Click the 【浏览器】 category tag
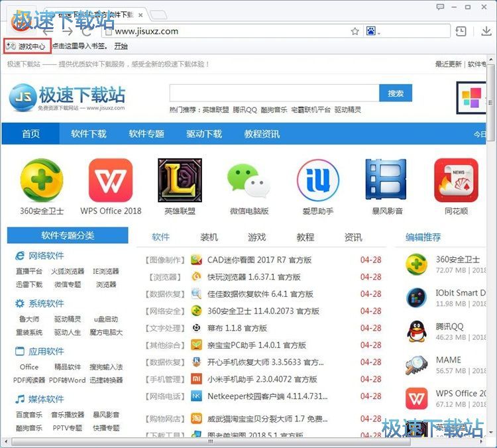497x448 pixels. pos(165,277)
